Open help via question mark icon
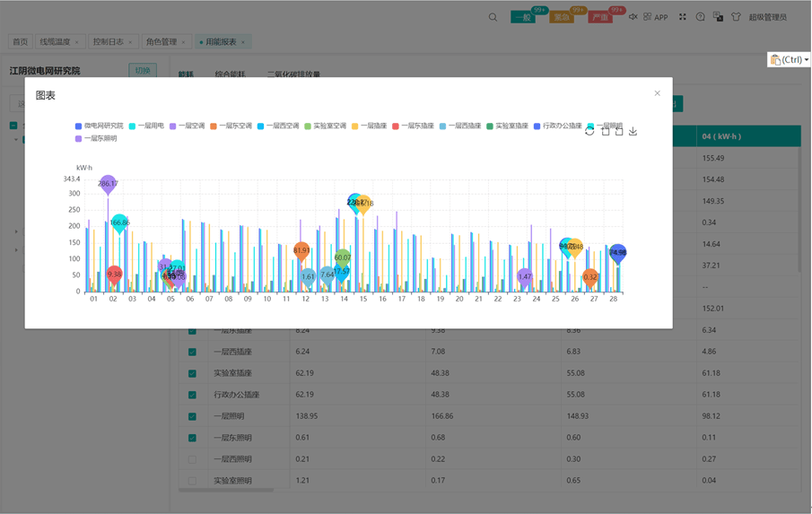 [701, 17]
